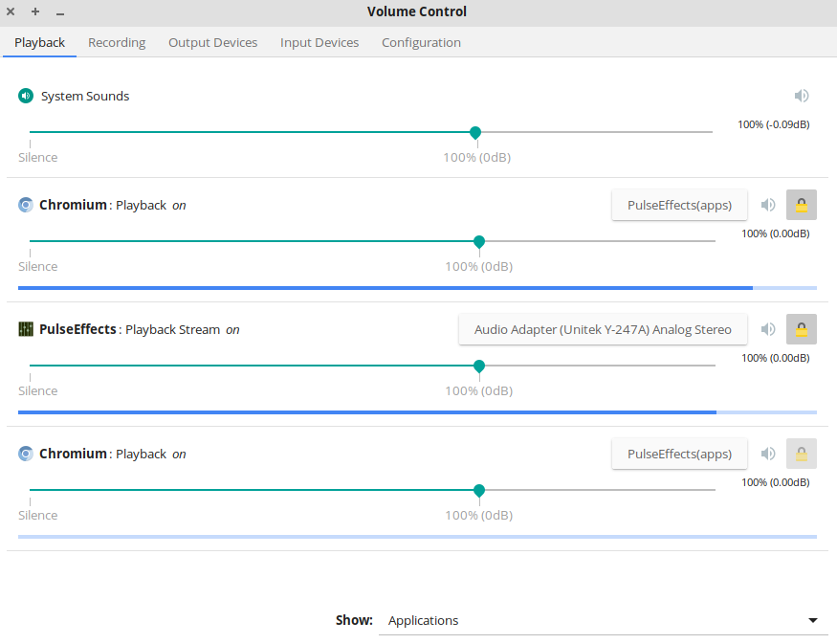Click the PulseEffects equalizer app icon
This screenshot has height=644, width=837.
click(x=26, y=329)
